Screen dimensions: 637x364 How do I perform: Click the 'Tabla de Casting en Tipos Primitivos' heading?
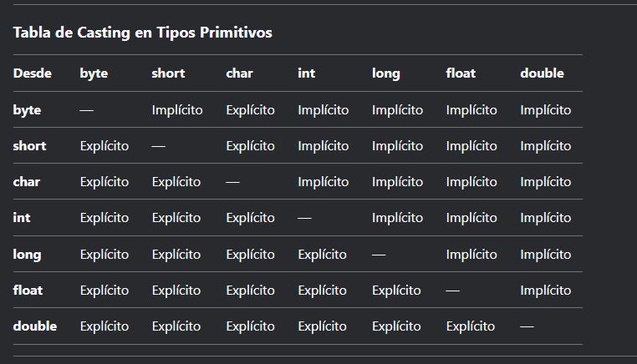point(142,33)
